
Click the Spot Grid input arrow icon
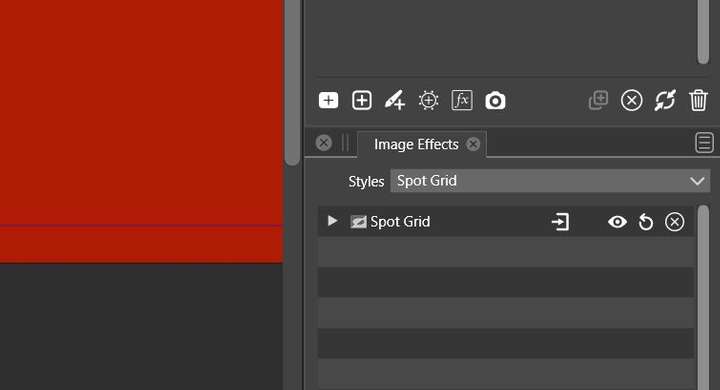pos(560,222)
